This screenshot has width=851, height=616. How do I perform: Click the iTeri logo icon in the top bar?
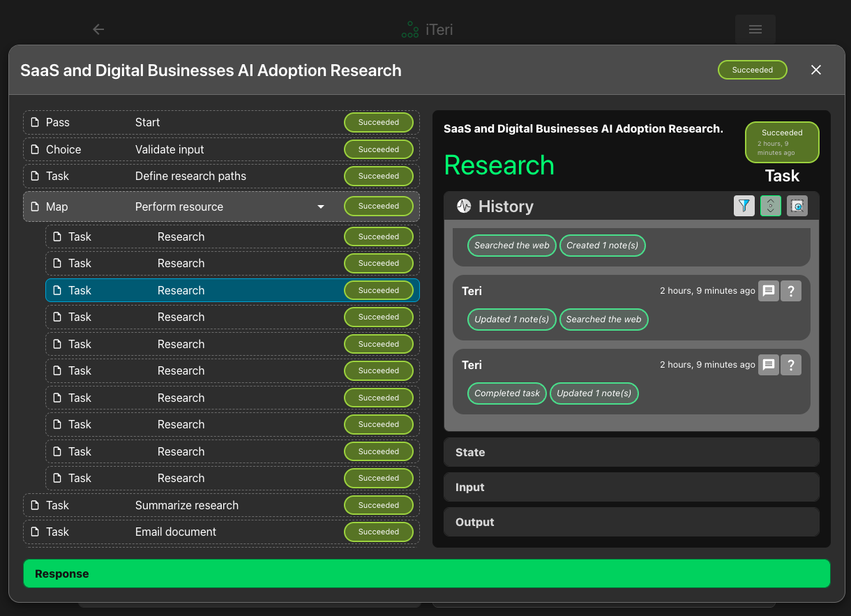410,29
